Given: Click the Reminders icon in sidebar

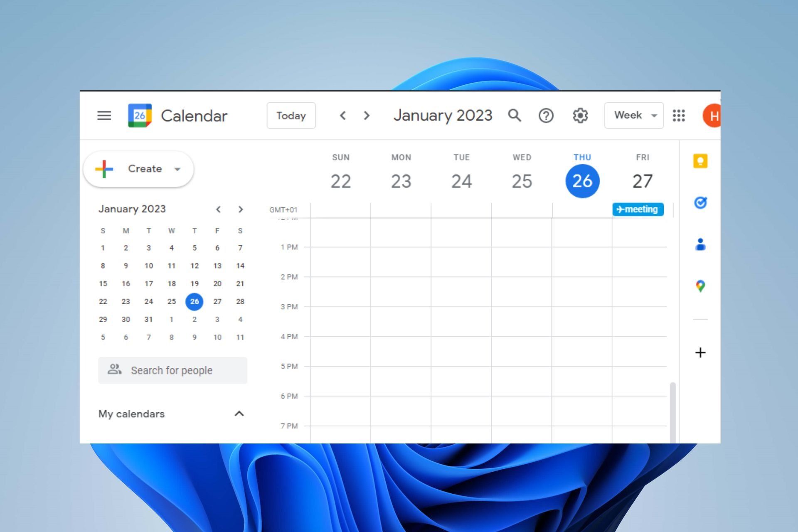Looking at the screenshot, I should [699, 202].
